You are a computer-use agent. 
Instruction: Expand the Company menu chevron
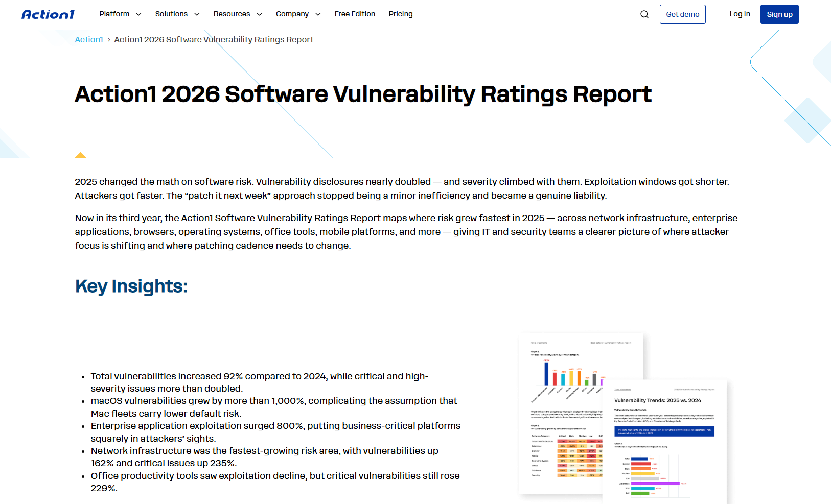tap(318, 14)
